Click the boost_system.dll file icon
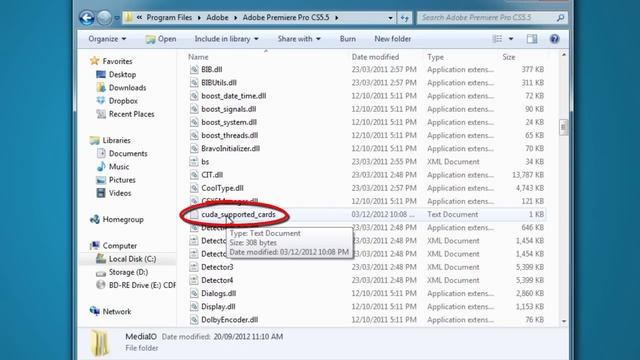This screenshot has height=360, width=640. point(194,122)
